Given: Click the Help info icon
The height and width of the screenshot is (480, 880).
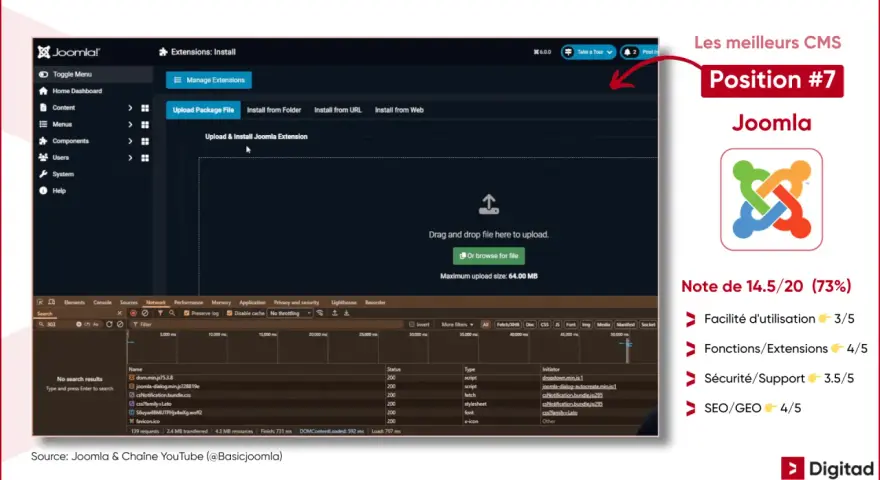Looking at the screenshot, I should [43, 191].
